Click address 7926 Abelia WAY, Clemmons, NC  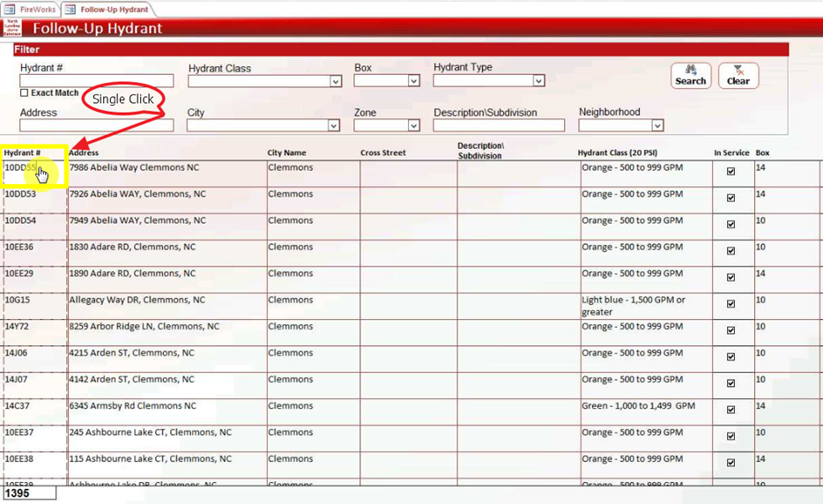pos(137,194)
